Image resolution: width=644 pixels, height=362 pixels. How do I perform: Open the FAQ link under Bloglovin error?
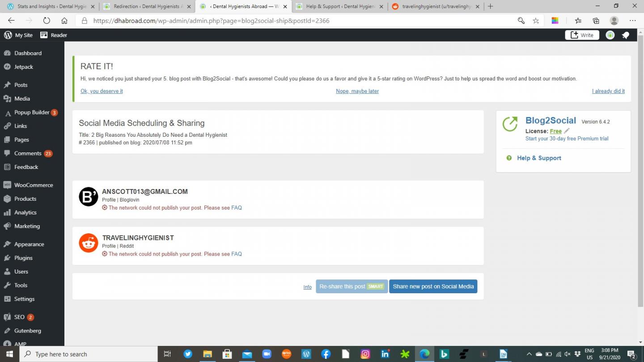click(237, 208)
